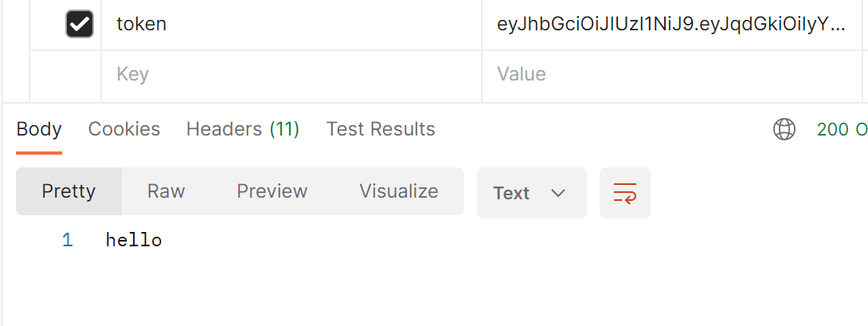Open the Cookies response tab
The width and height of the screenshot is (868, 326).
pyautogui.click(x=124, y=129)
